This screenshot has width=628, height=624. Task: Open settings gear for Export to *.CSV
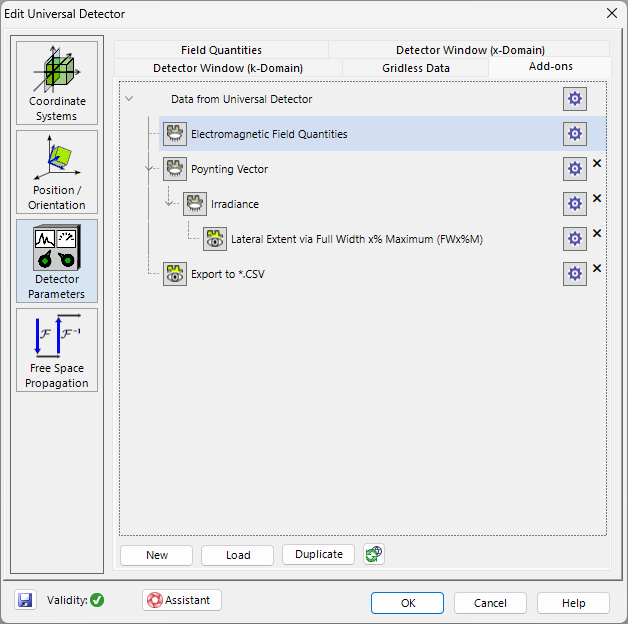pyautogui.click(x=575, y=274)
